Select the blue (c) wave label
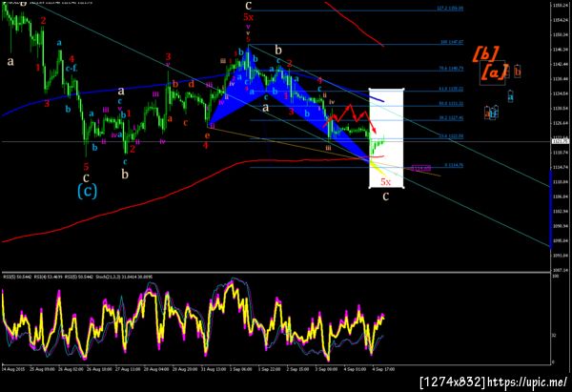The height and width of the screenshot is (392, 572). click(87, 191)
